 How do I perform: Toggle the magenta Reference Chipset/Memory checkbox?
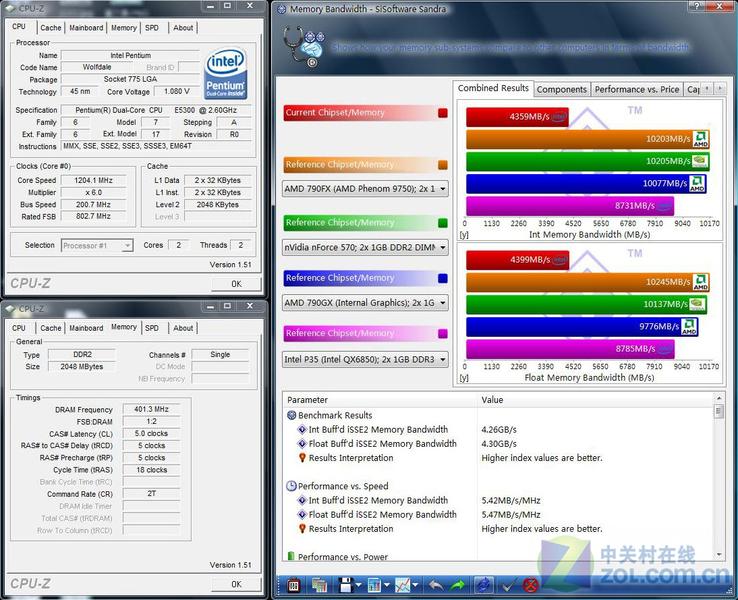tap(442, 333)
